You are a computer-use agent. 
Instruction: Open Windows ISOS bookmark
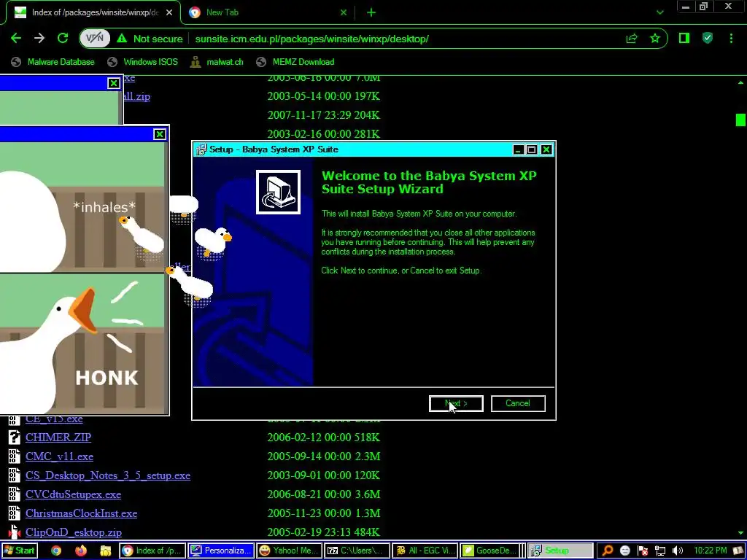[x=142, y=62]
